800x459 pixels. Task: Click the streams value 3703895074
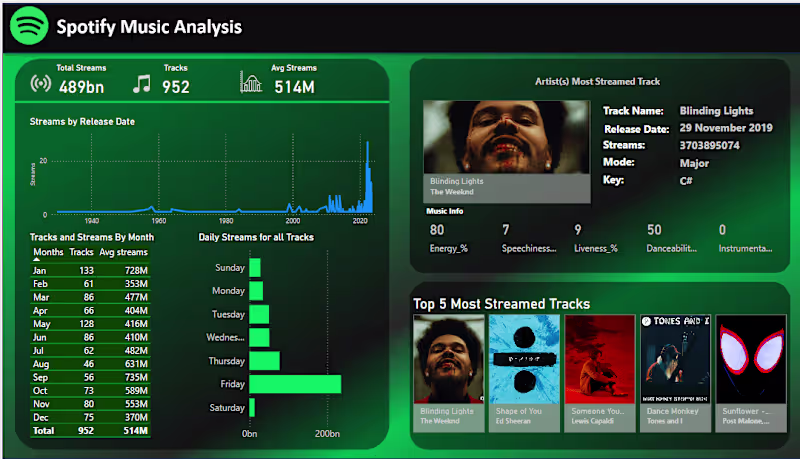point(709,145)
